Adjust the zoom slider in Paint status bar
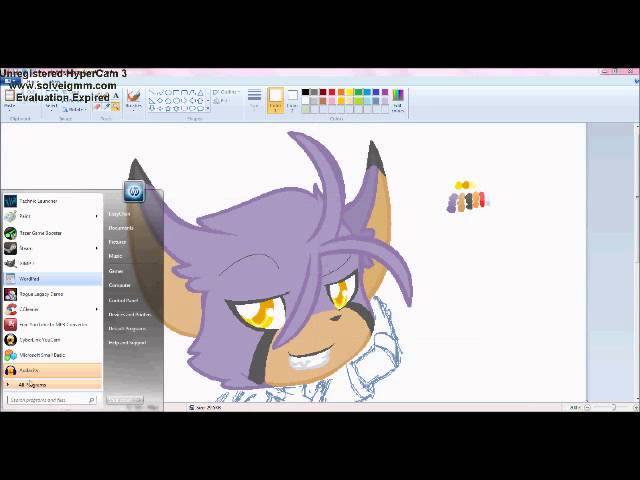Image resolution: width=640 pixels, height=480 pixels. pos(613,407)
